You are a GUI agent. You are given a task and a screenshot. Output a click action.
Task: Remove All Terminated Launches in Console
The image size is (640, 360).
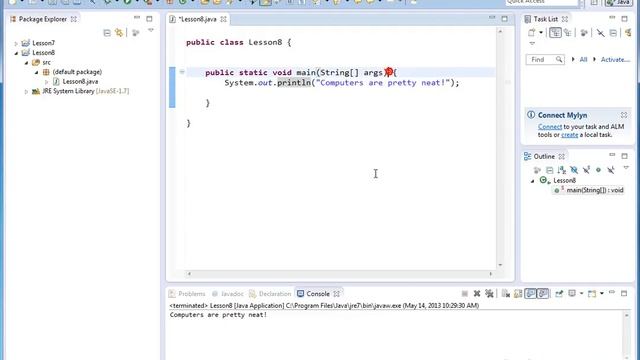[x=489, y=293]
